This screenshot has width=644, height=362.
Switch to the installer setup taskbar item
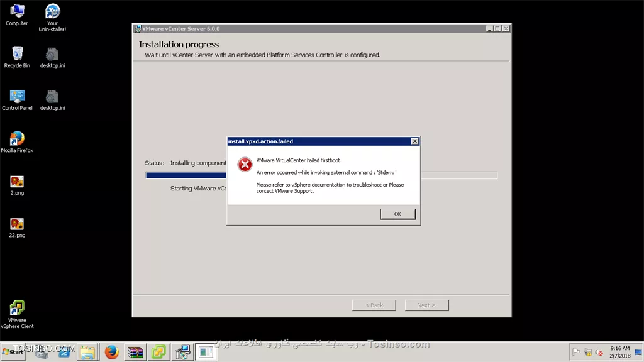[182, 352]
